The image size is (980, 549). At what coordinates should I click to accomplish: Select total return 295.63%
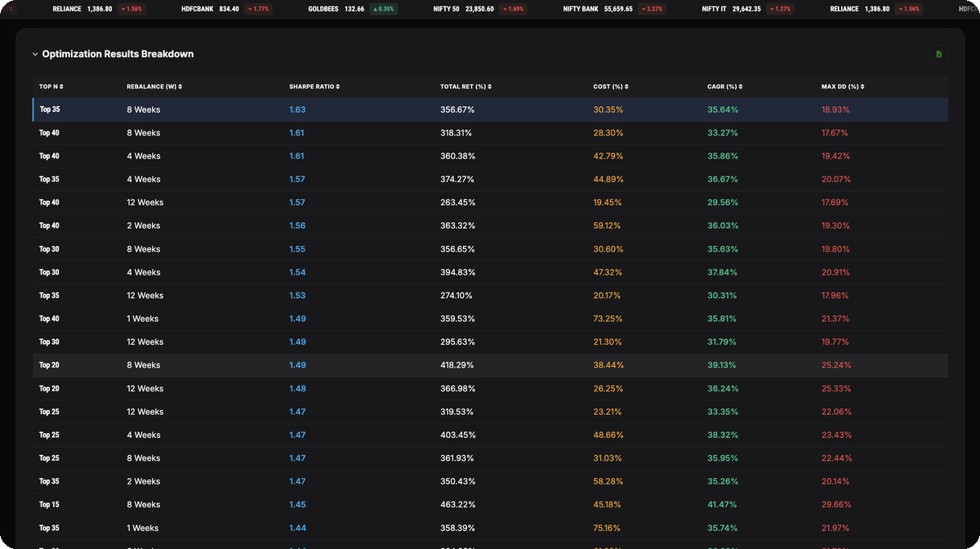click(x=457, y=342)
